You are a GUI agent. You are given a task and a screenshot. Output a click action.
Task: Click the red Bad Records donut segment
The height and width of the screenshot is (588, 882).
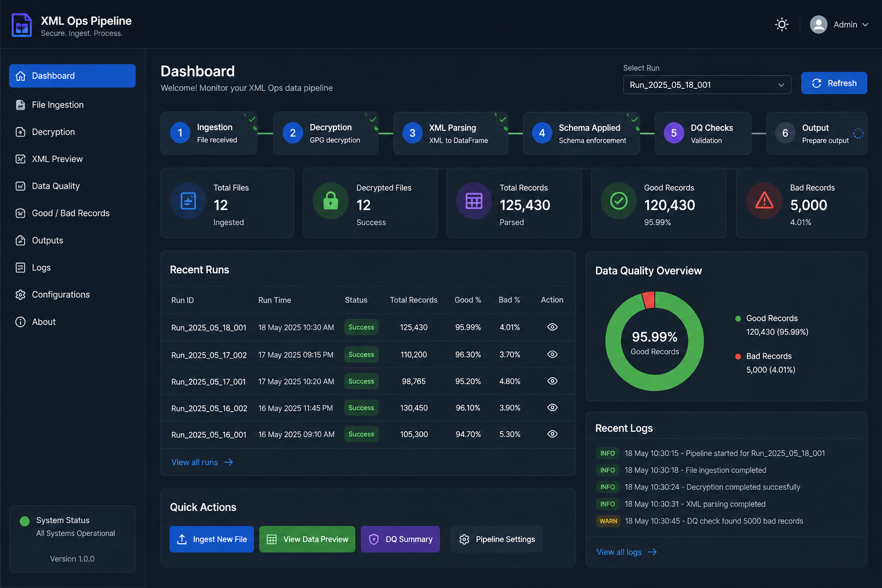(x=648, y=300)
